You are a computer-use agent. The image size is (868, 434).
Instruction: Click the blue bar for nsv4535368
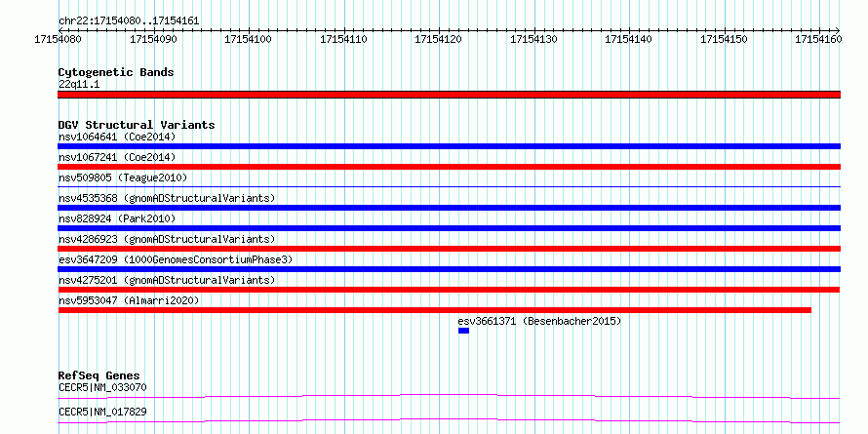pyautogui.click(x=449, y=208)
